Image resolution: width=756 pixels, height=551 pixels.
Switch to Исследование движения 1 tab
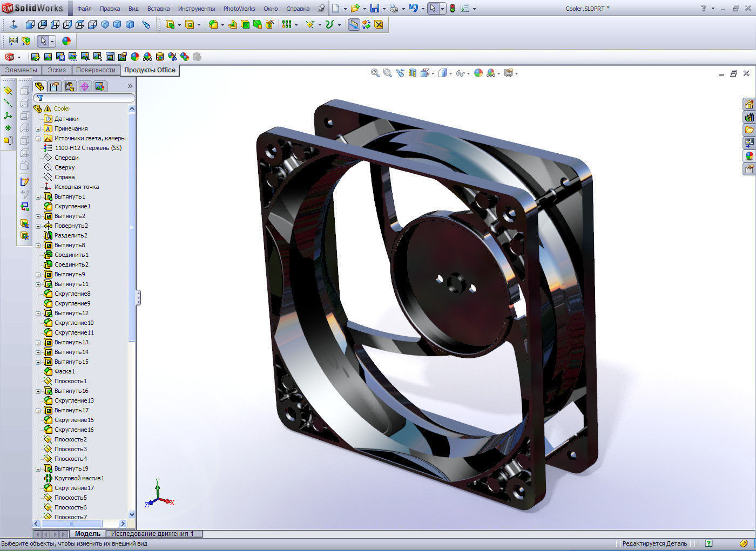[x=152, y=534]
